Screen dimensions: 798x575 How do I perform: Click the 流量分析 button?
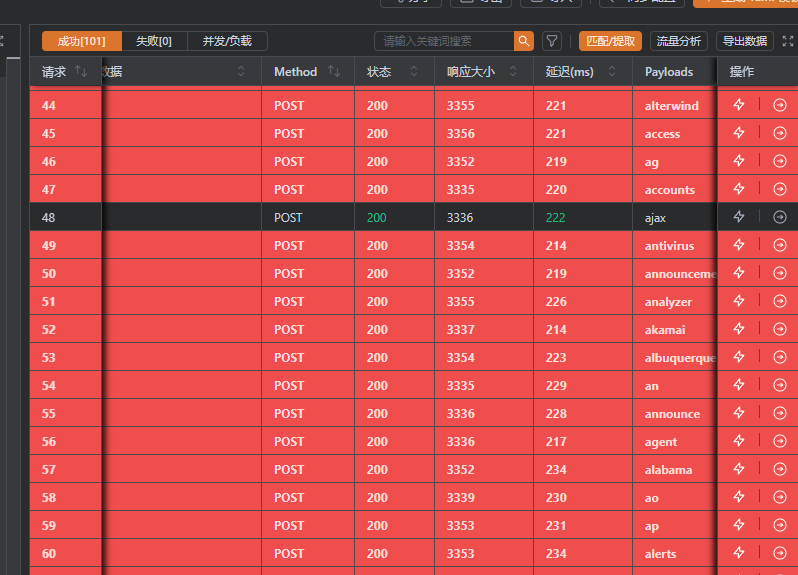point(678,41)
